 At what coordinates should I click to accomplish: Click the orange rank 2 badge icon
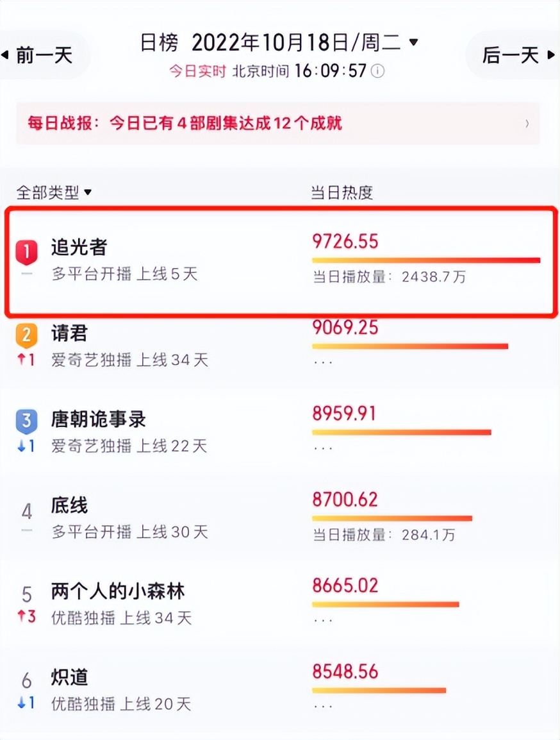26,335
